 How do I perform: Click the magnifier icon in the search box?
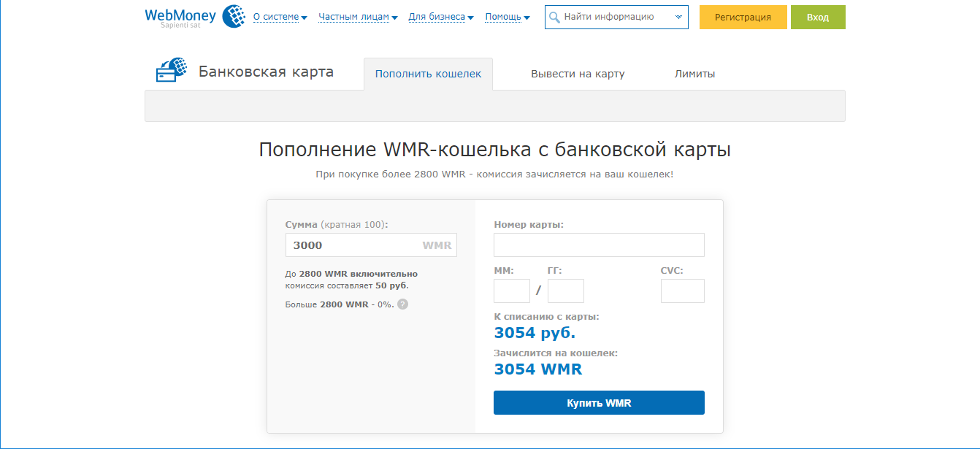(x=555, y=18)
